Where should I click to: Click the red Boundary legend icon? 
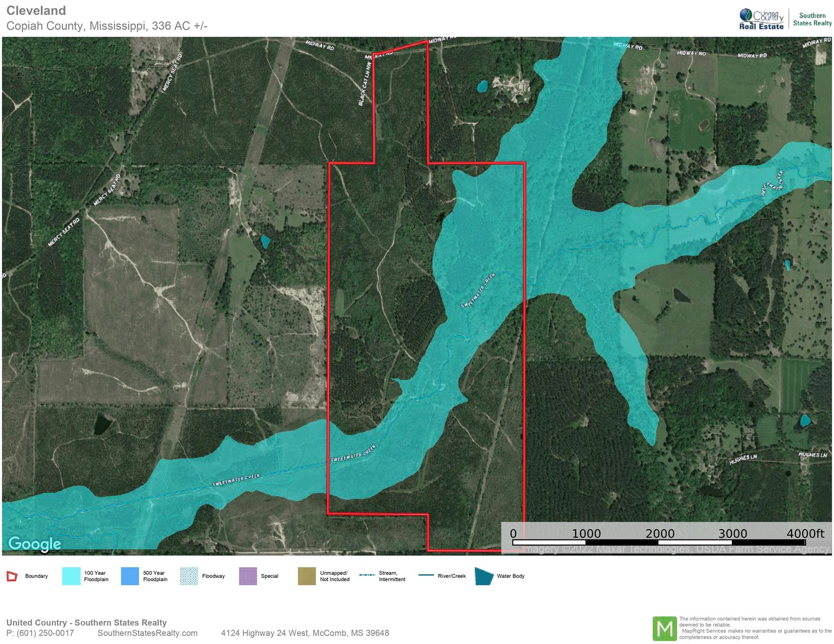[x=12, y=576]
